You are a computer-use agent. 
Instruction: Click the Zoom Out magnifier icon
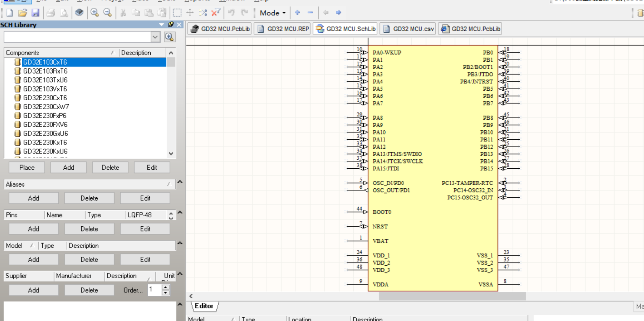107,13
